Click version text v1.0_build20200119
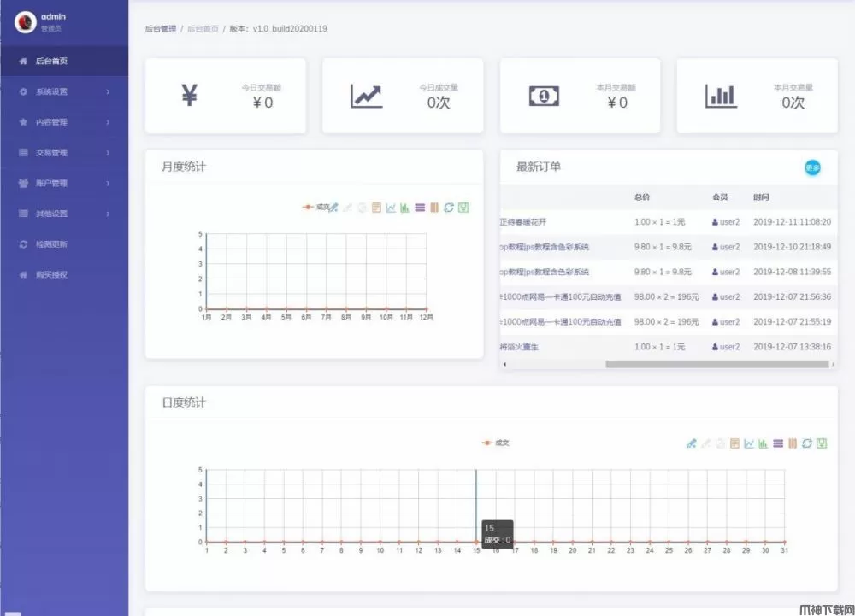Screen dimensions: 855x616 pyautogui.click(x=290, y=29)
